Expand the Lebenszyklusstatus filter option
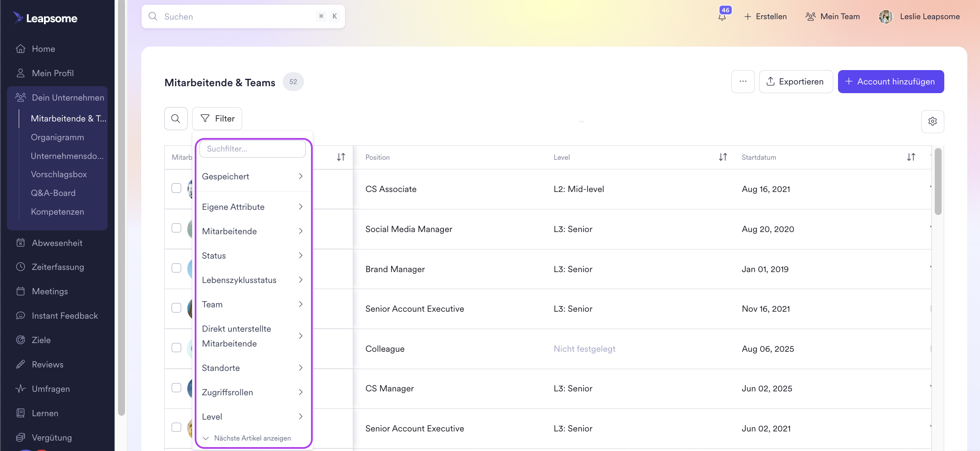980x451 pixels. tap(252, 280)
